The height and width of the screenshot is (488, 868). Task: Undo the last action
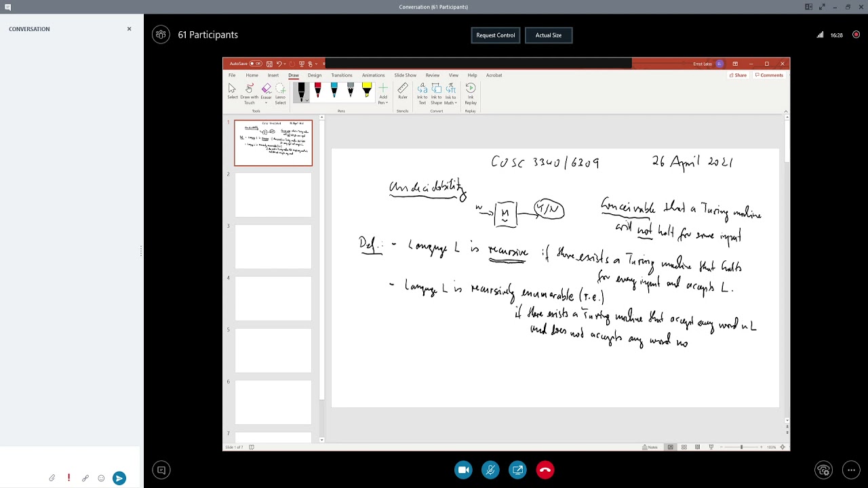click(x=278, y=64)
